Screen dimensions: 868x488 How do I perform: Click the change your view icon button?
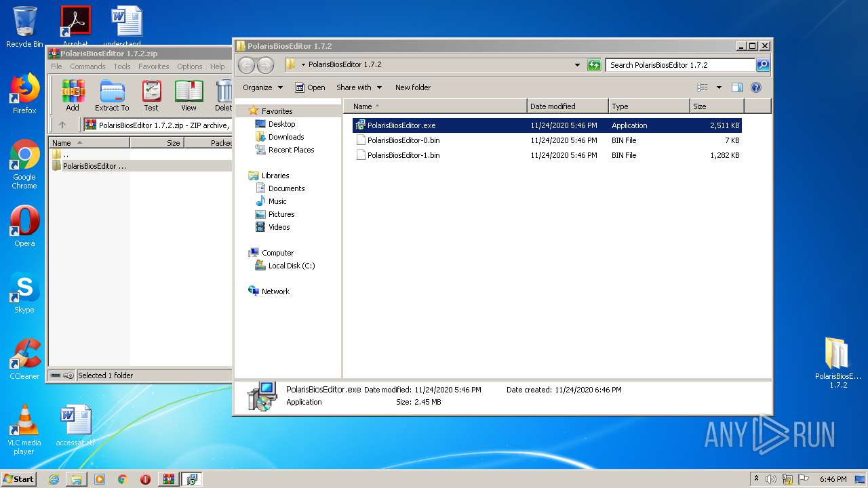[703, 87]
